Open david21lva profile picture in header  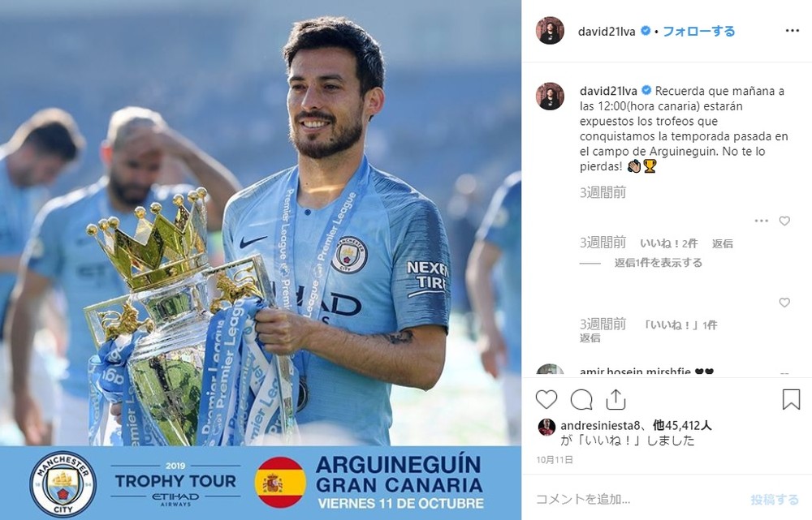550,31
